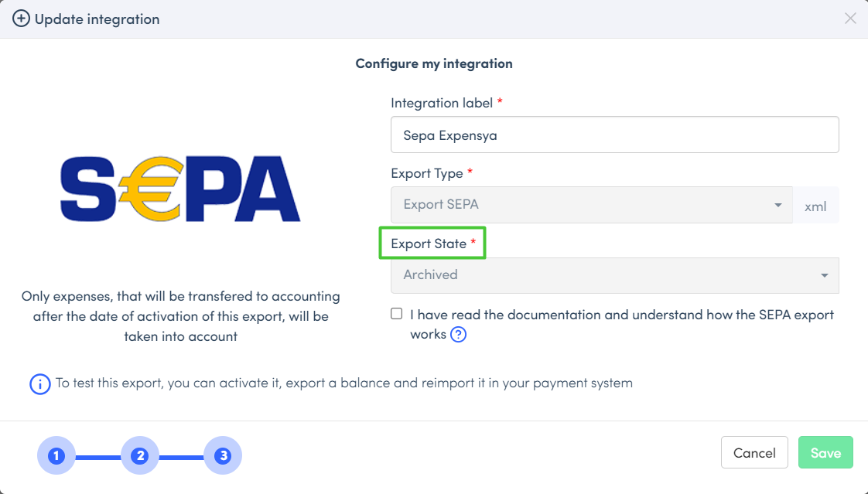868x494 pixels.
Task: Click the Integration label field with Sepa Expensya
Action: click(x=614, y=135)
